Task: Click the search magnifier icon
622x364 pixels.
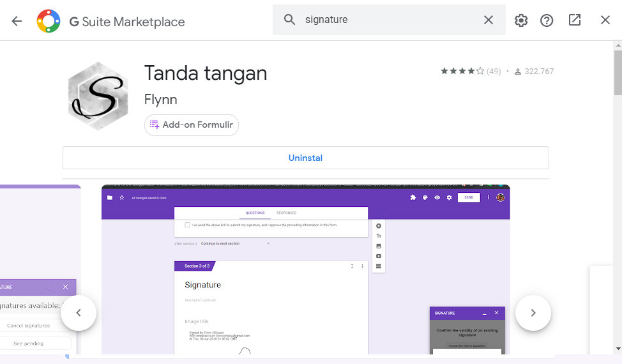Action: pyautogui.click(x=289, y=19)
